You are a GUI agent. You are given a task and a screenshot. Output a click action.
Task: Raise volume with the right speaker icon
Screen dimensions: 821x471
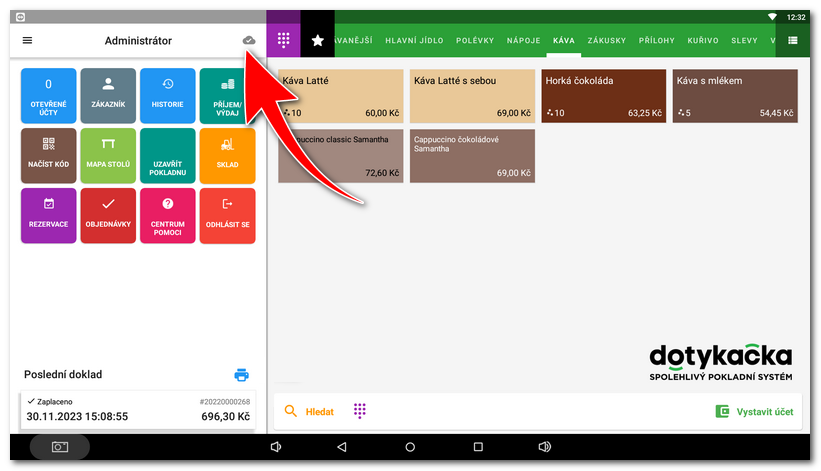[544, 447]
